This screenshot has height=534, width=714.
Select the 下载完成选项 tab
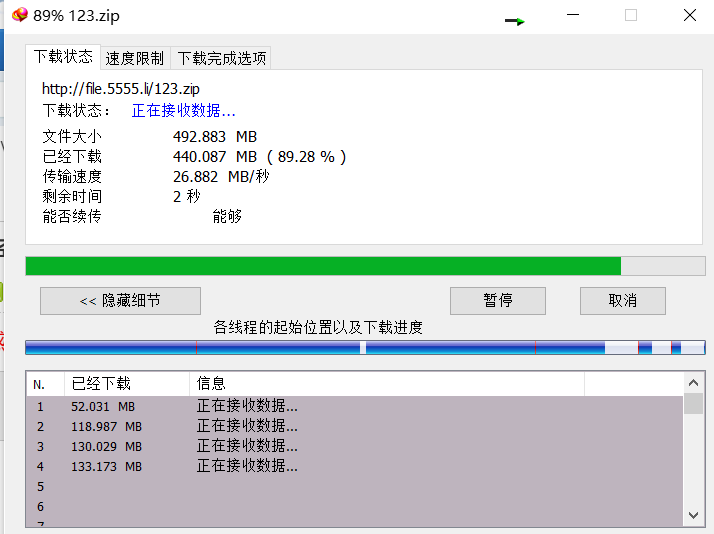point(222,58)
